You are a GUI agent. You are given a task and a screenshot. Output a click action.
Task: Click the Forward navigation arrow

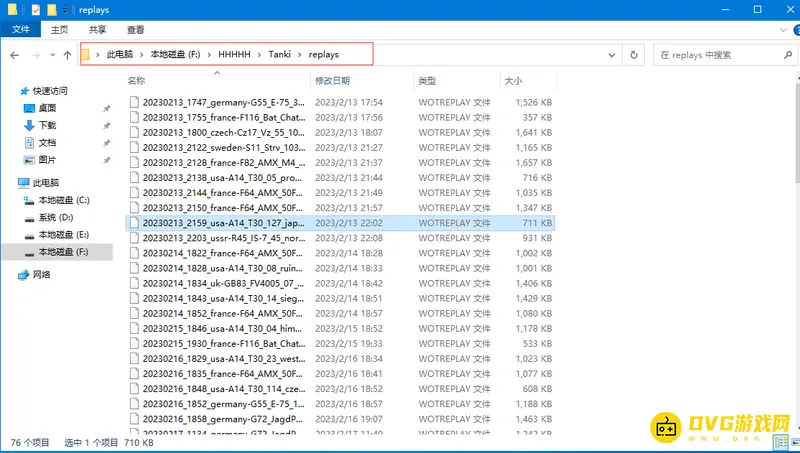click(36, 55)
